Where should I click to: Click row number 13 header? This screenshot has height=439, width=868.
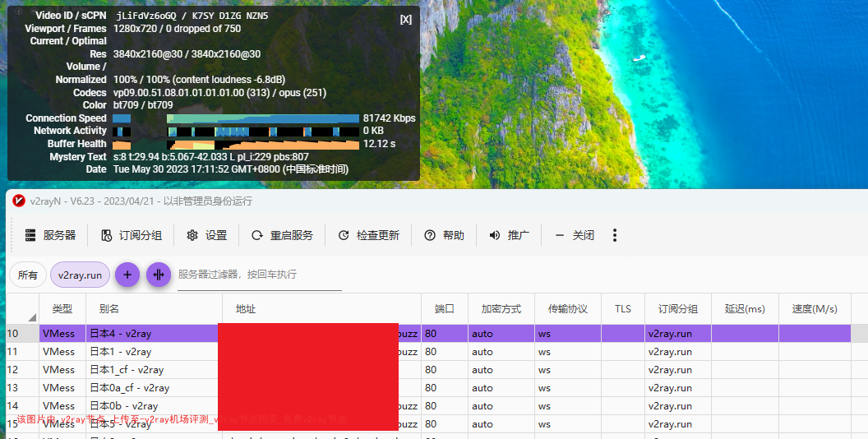click(22, 388)
